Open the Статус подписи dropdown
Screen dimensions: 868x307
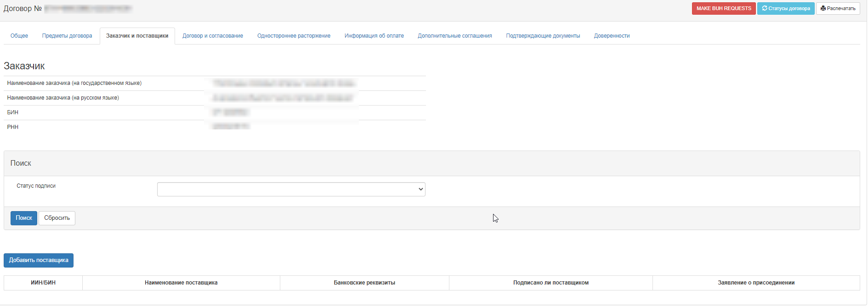(291, 189)
